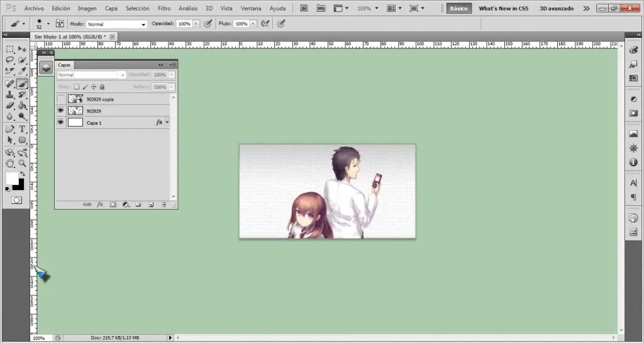The width and height of the screenshot is (644, 343).
Task: Open the Flujo slider arrow
Action: tap(253, 24)
